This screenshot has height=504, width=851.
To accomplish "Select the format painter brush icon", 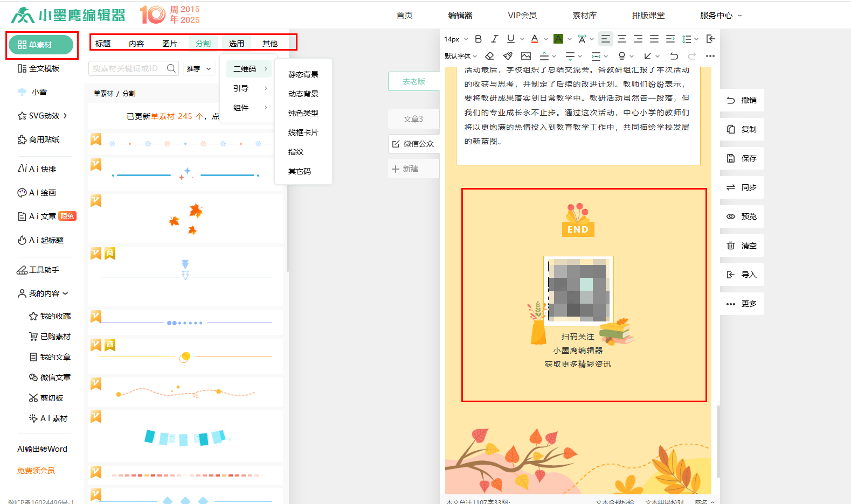I will (x=508, y=56).
